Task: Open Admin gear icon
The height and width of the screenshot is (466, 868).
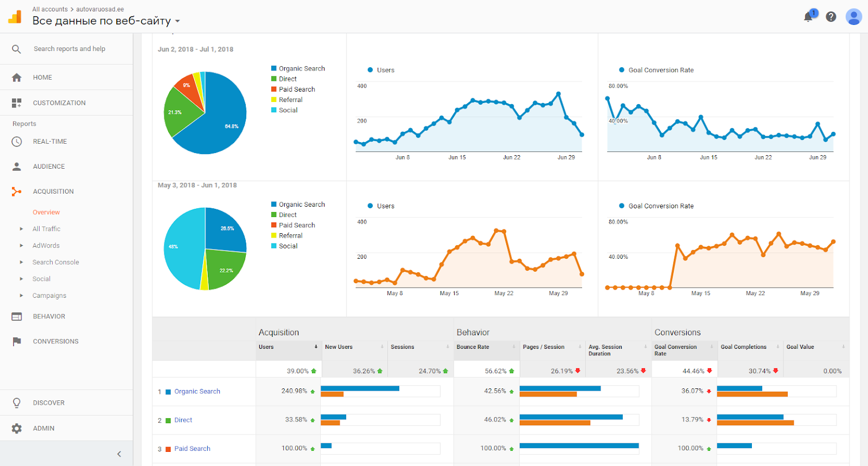Action: click(17, 429)
